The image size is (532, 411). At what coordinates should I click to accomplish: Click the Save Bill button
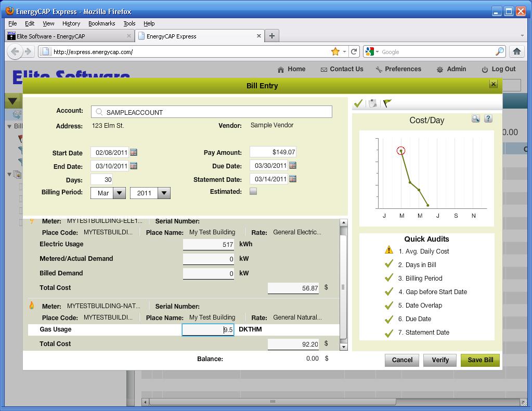[479, 360]
